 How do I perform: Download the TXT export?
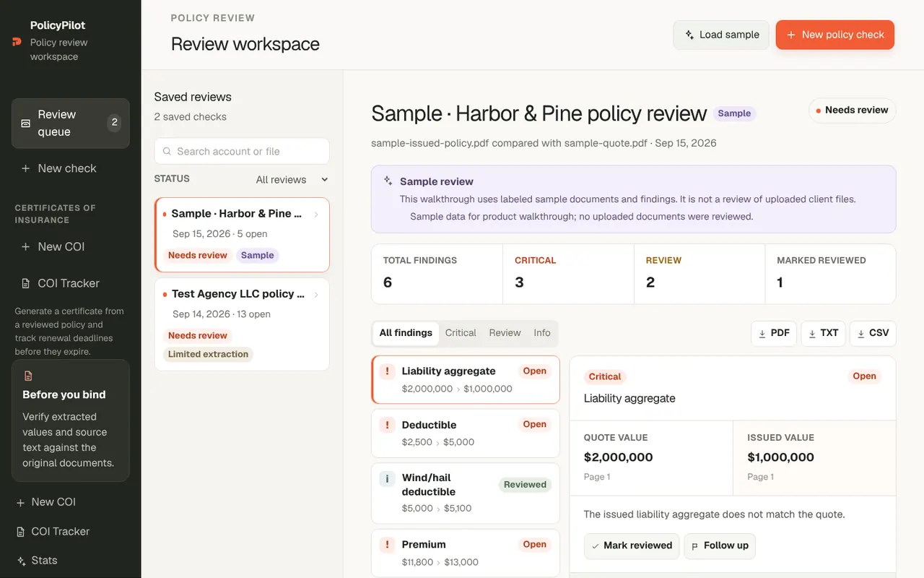click(x=823, y=333)
